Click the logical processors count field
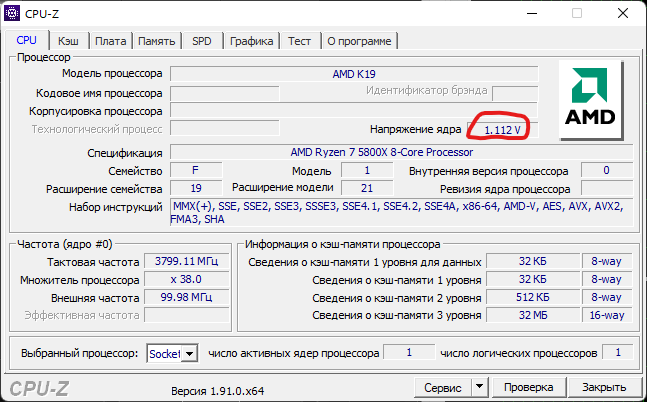The height and width of the screenshot is (402, 647). tap(618, 352)
